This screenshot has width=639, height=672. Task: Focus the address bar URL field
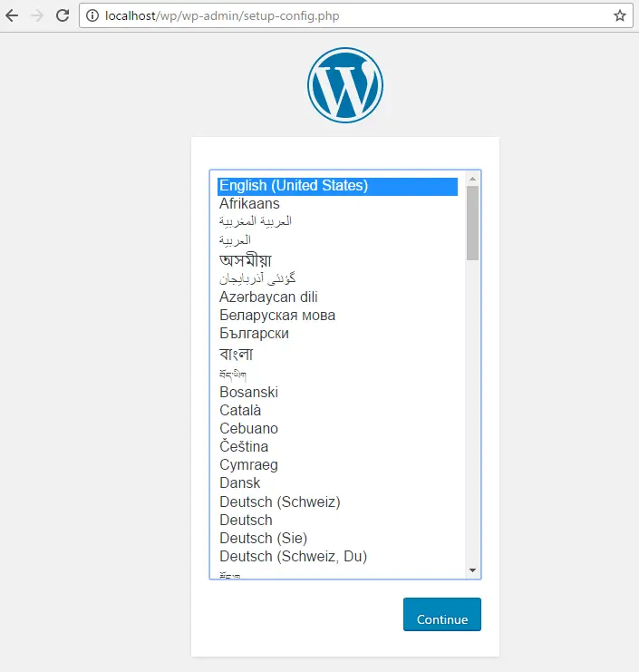(x=356, y=15)
